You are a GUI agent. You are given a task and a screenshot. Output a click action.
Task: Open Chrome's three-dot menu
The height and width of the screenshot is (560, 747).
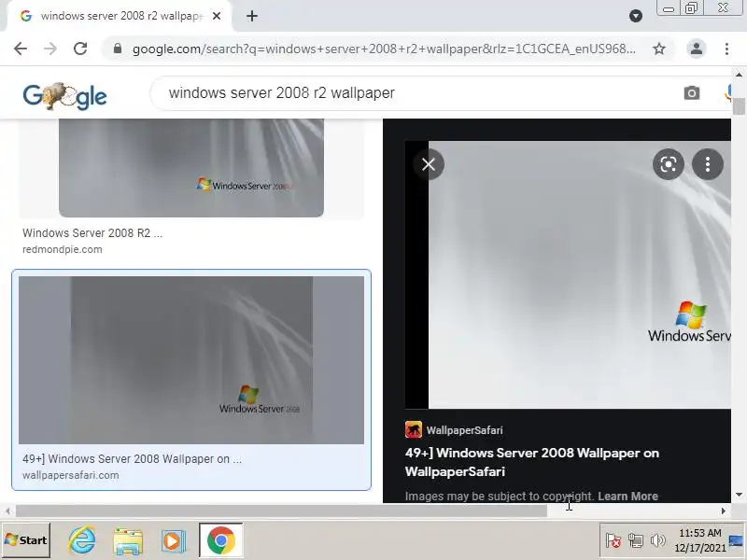[726, 49]
